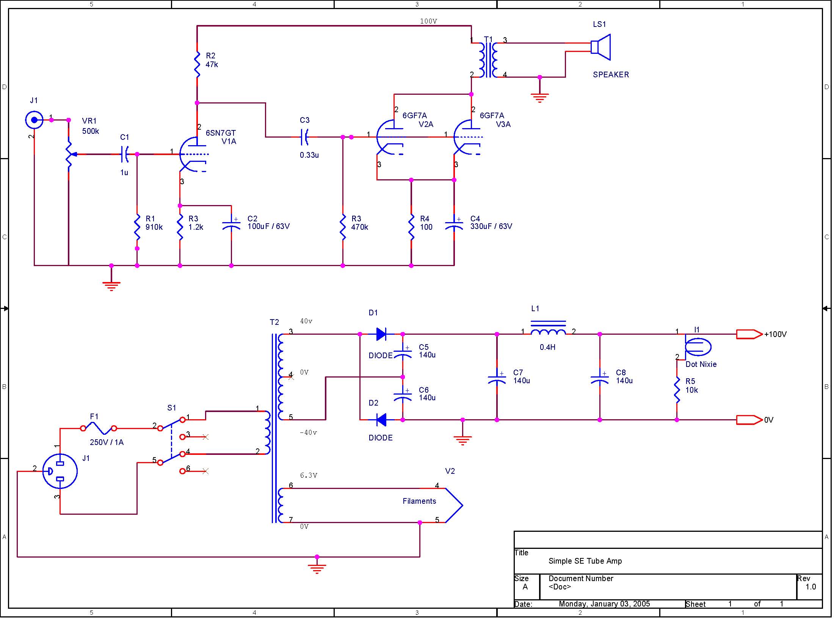This screenshot has height=644, width=834.
Task: Click the F1 fuse symbol
Action: (x=99, y=429)
